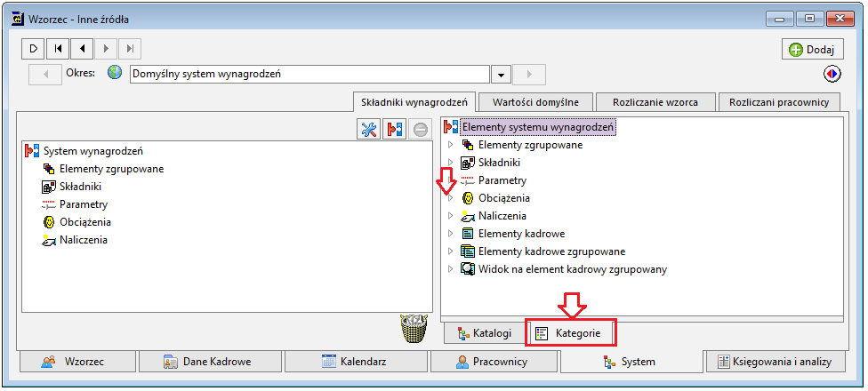This screenshot has width=868, height=391.
Task: Go to first record navigation button
Action: click(x=58, y=49)
